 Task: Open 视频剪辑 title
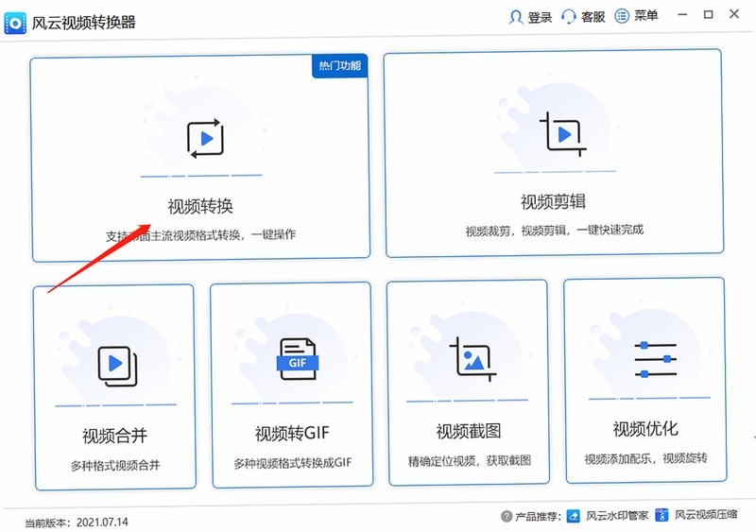pyautogui.click(x=554, y=201)
